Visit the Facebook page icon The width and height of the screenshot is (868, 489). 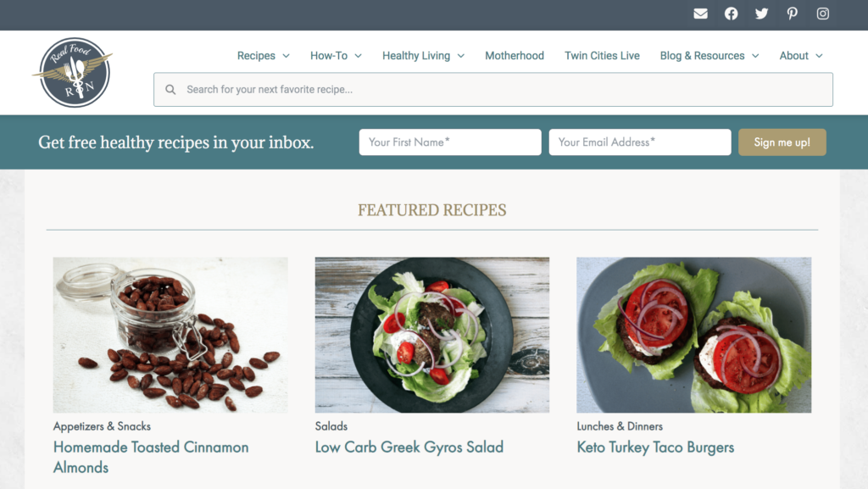pos(731,14)
